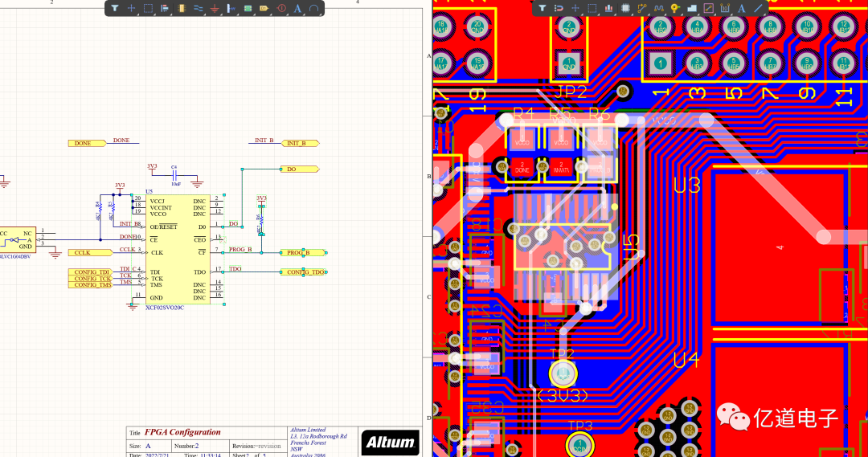This screenshot has width=868, height=457.
Task: Click the (3V3) label under TP2
Action: coord(563,396)
